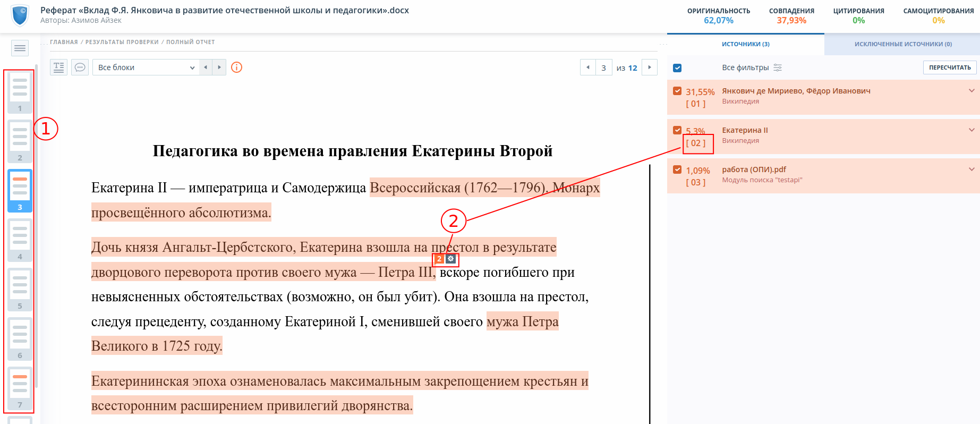Show info via orange circle icon
This screenshot has width=980, height=424.
237,67
